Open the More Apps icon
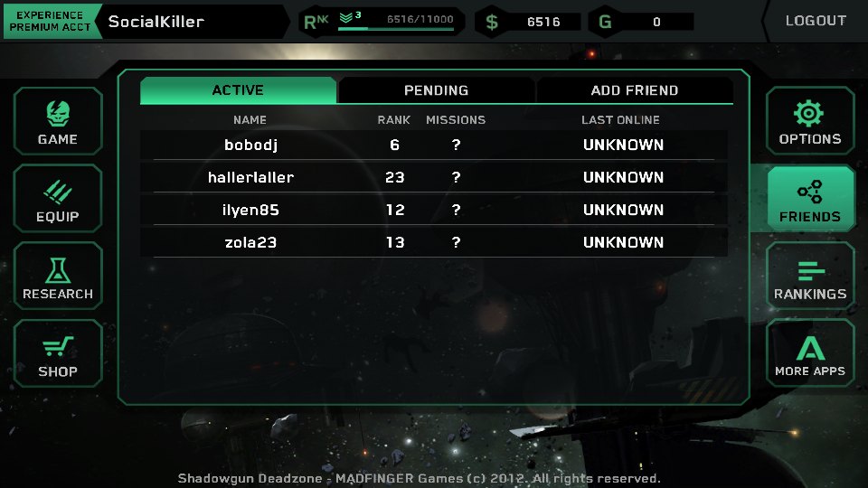The width and height of the screenshot is (868, 488). click(810, 348)
